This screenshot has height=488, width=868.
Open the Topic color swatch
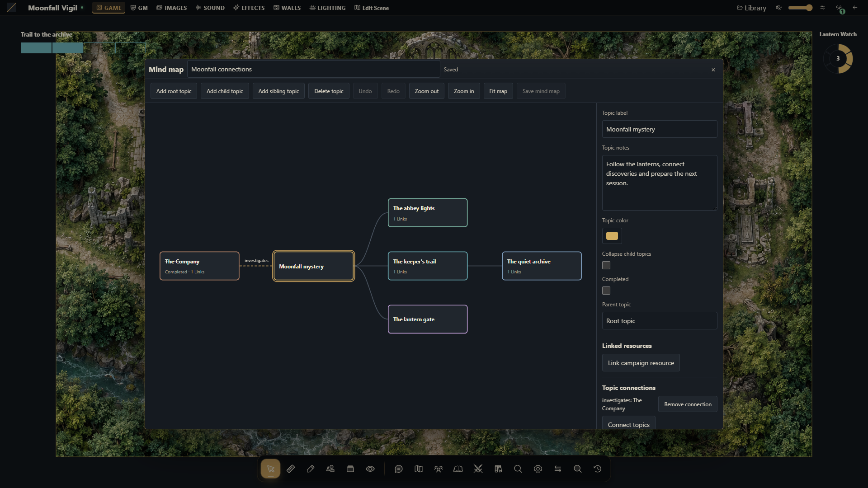(612, 236)
